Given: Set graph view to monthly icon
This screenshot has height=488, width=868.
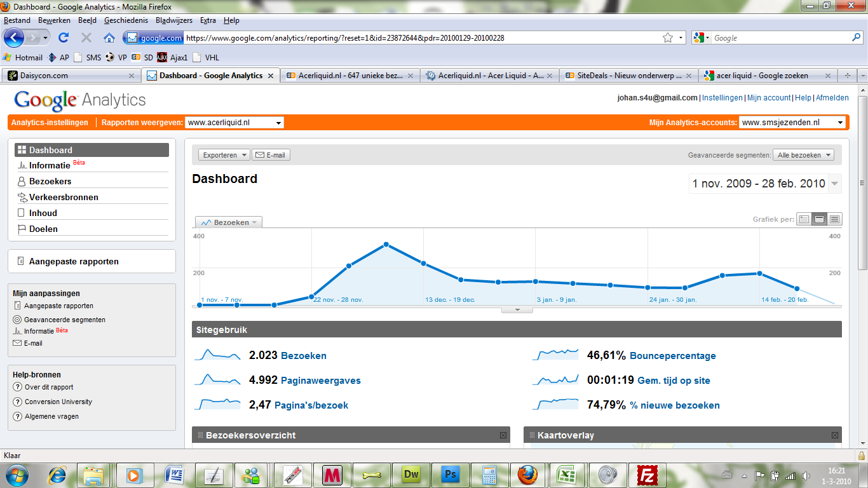Looking at the screenshot, I should pyautogui.click(x=835, y=219).
